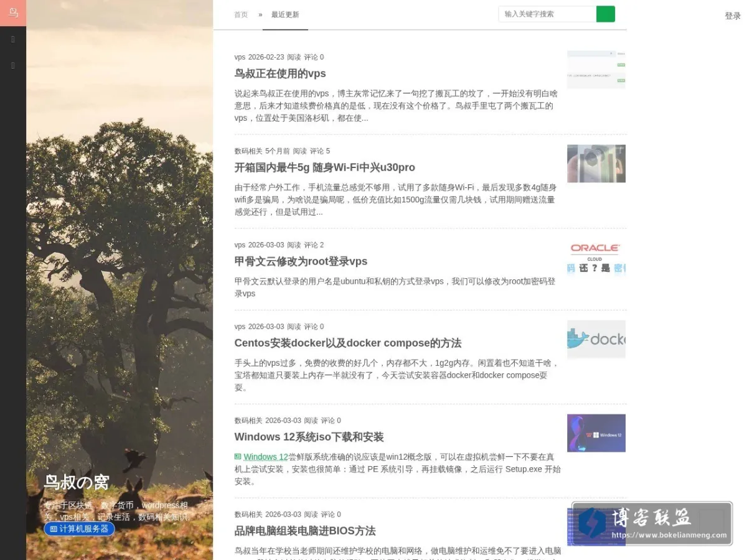Click the 5个月前 timestamp
The height and width of the screenshot is (560, 747).
(278, 151)
